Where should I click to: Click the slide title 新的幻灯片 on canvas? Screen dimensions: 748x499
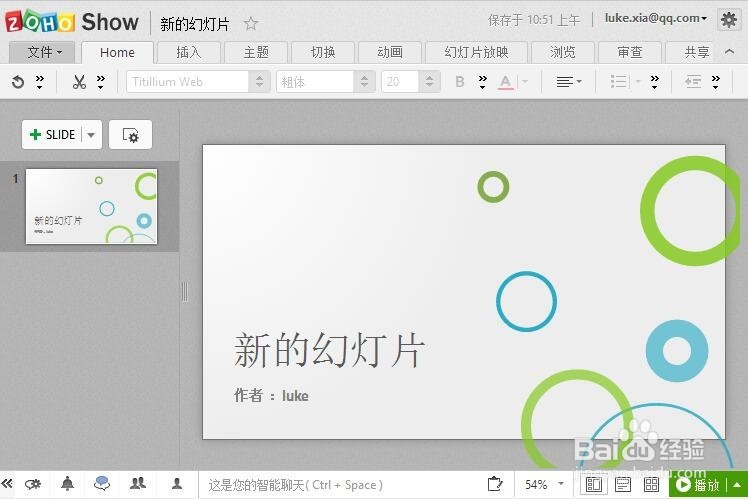(329, 351)
